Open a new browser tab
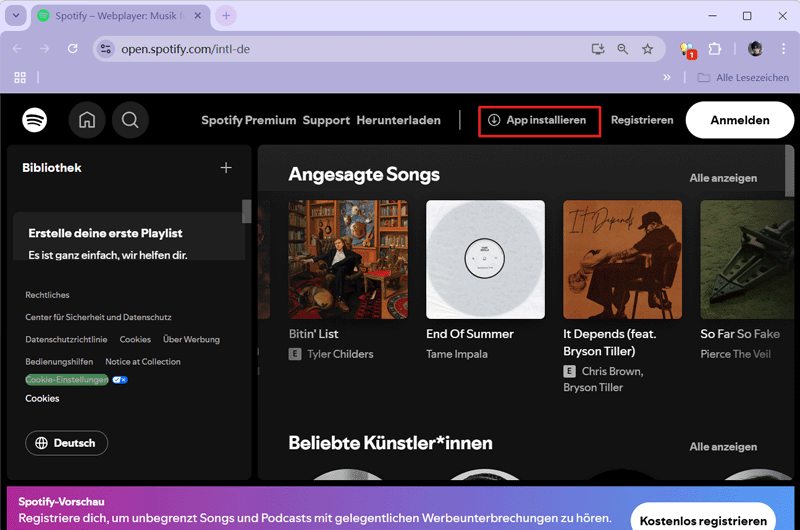The height and width of the screenshot is (530, 800). [226, 16]
